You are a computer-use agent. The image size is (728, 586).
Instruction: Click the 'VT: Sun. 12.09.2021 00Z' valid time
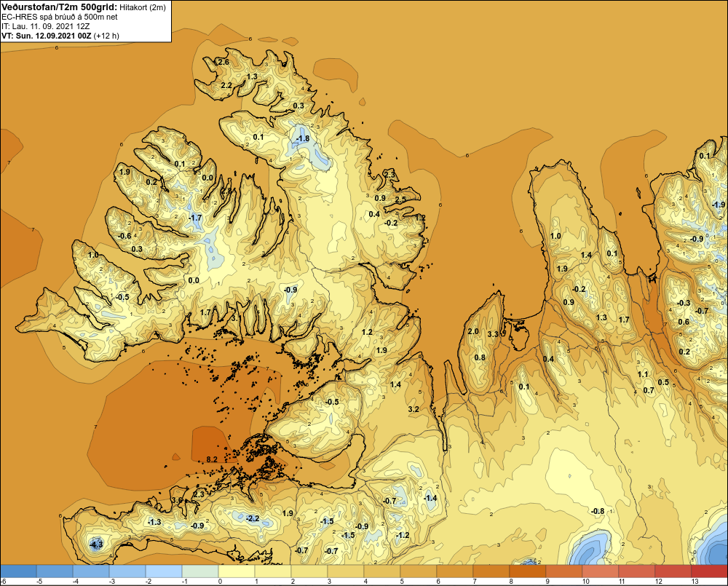point(46,36)
